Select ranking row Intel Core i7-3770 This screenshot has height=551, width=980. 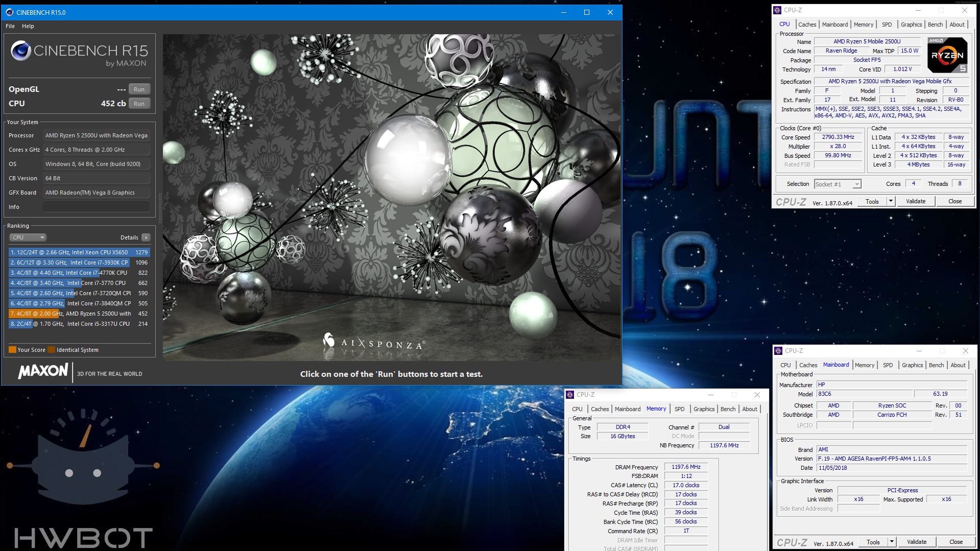pyautogui.click(x=79, y=283)
